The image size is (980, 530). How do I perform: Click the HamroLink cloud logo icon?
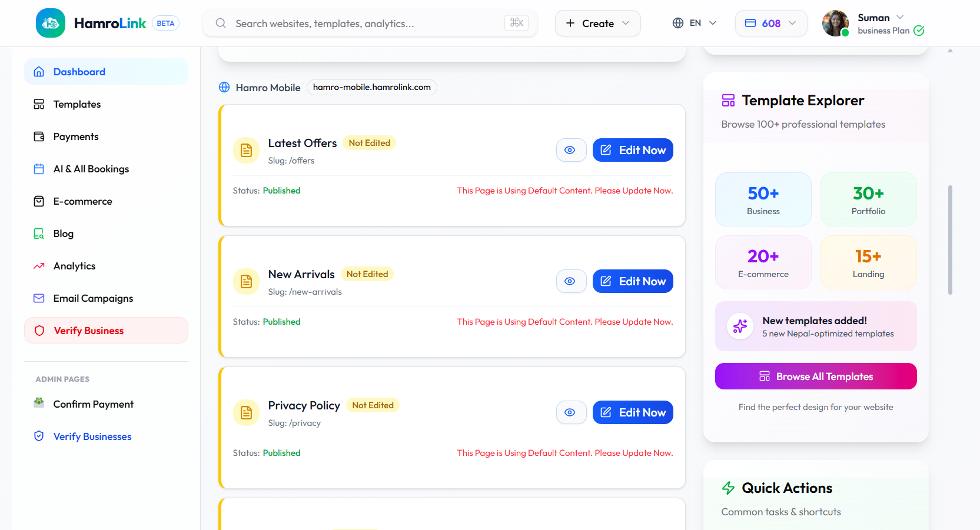51,23
